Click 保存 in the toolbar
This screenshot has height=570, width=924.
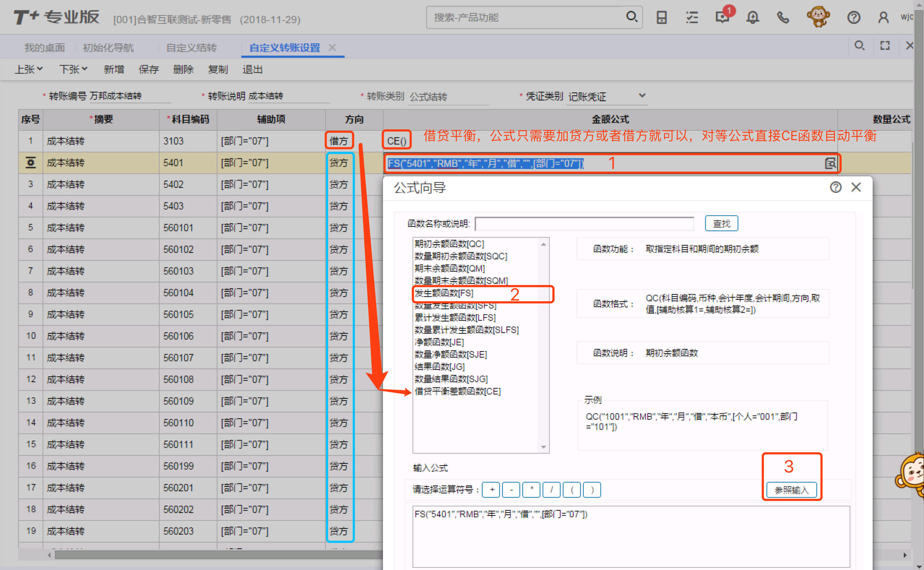click(x=148, y=69)
